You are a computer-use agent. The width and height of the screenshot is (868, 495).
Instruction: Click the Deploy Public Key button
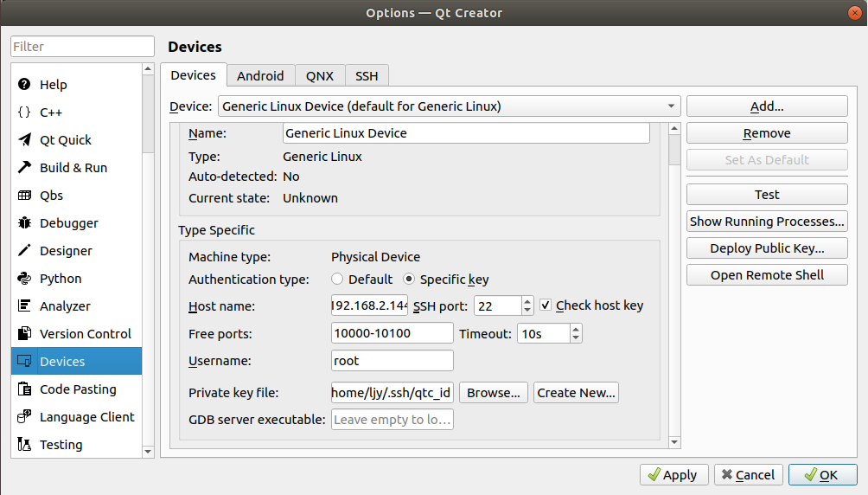(x=767, y=248)
